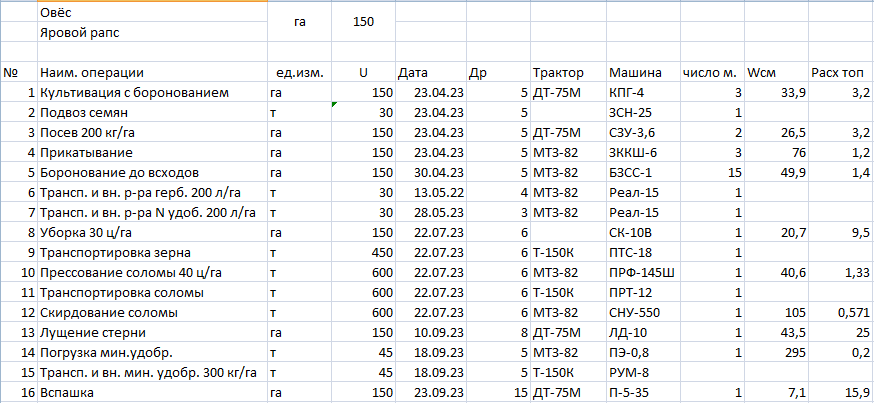Click the 'Машина' column header
The height and width of the screenshot is (403, 874).
pyautogui.click(x=643, y=72)
